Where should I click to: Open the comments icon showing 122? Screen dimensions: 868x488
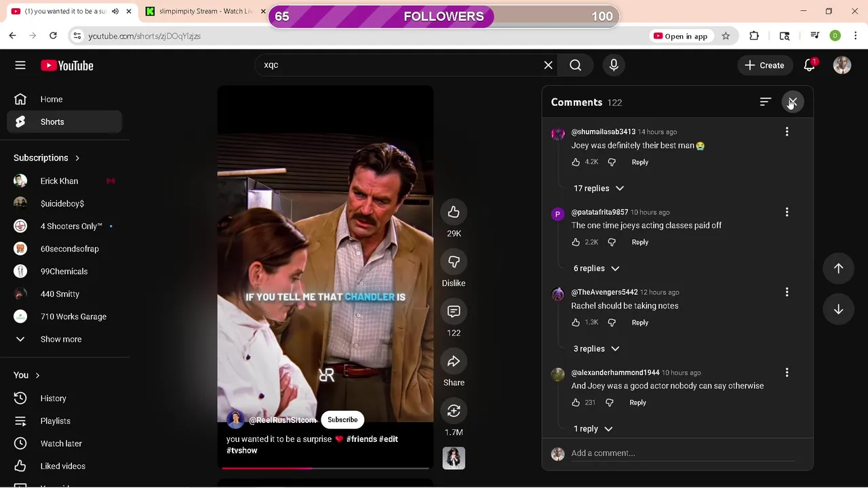(454, 312)
